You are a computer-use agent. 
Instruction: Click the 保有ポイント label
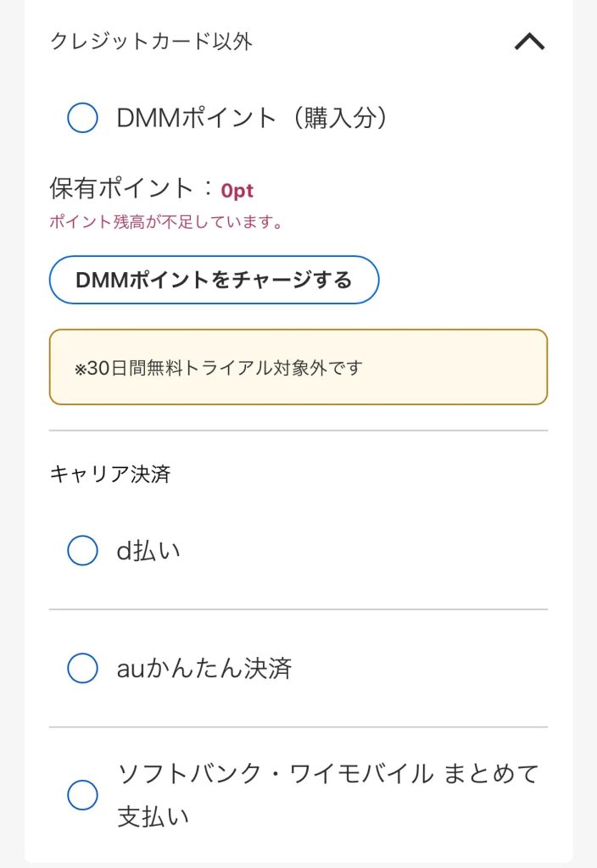pos(121,188)
